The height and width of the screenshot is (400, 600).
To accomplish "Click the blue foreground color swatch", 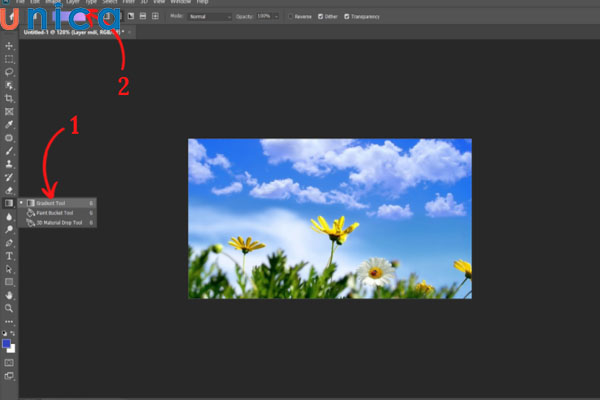I will pos(7,343).
